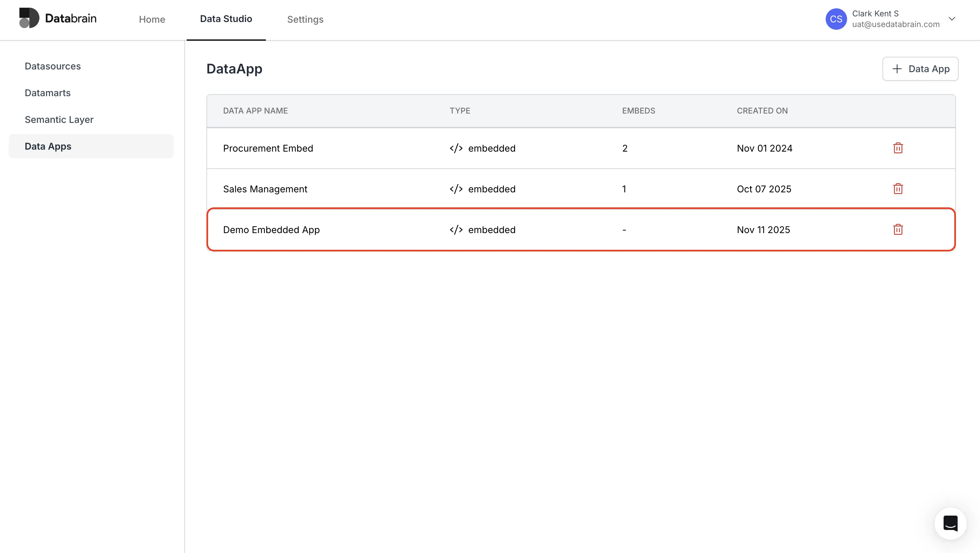980x553 pixels.
Task: Delete the Demo Embedded App row
Action: 898,229
